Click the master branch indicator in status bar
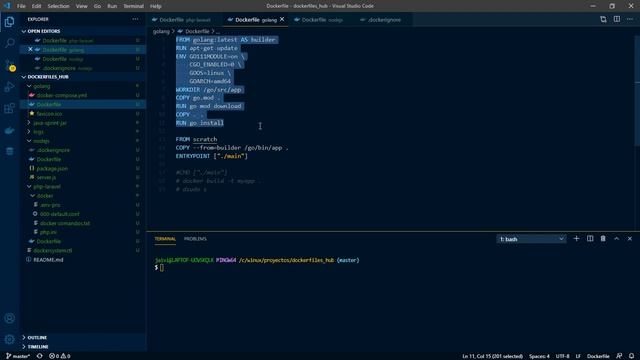640x360 pixels. (18, 356)
